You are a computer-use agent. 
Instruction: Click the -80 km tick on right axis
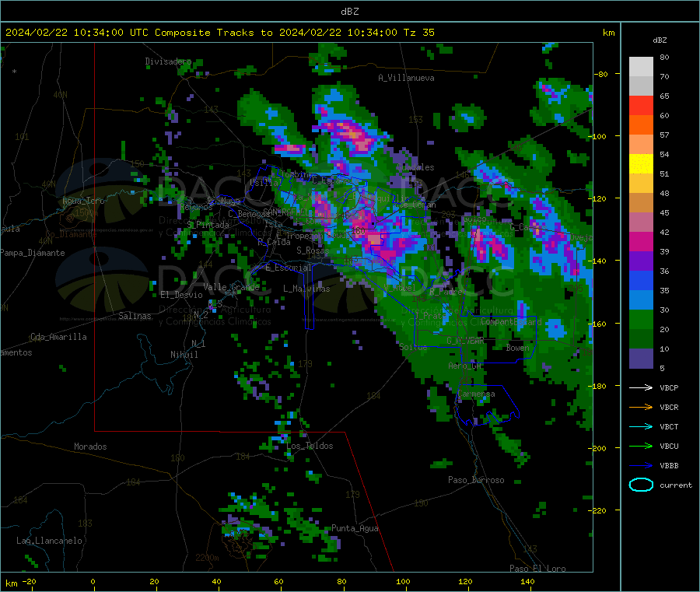[x=601, y=74]
